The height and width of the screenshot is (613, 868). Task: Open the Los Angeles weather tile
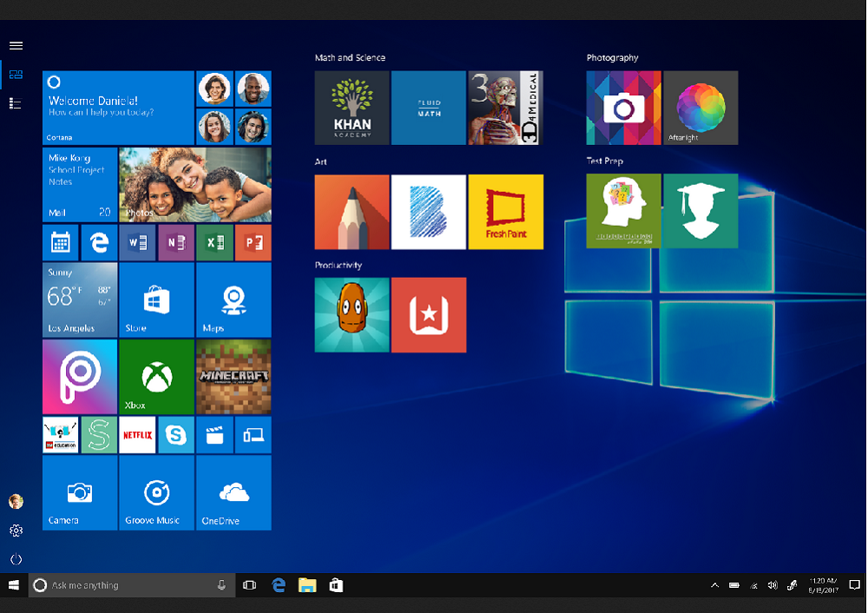tap(80, 300)
